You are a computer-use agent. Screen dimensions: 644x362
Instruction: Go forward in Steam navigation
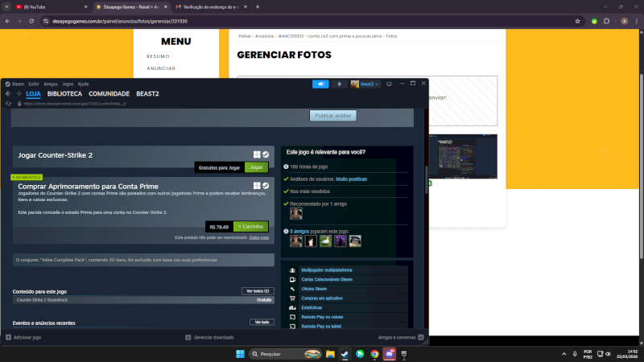pyautogui.click(x=19, y=94)
